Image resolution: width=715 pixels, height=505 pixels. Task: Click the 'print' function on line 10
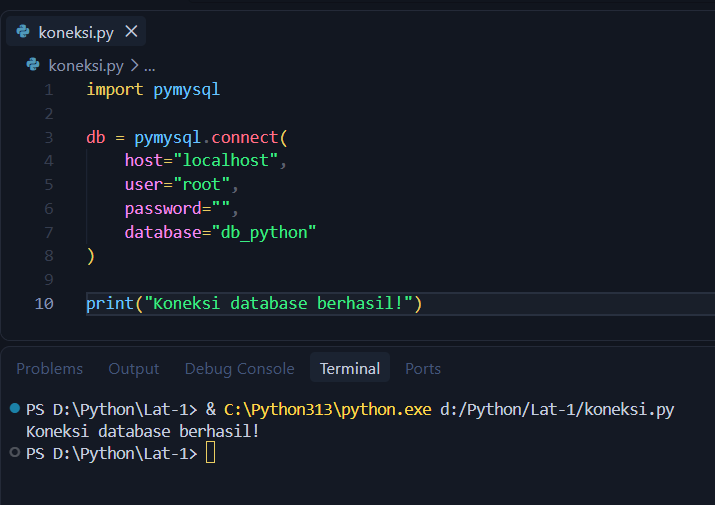pos(110,303)
